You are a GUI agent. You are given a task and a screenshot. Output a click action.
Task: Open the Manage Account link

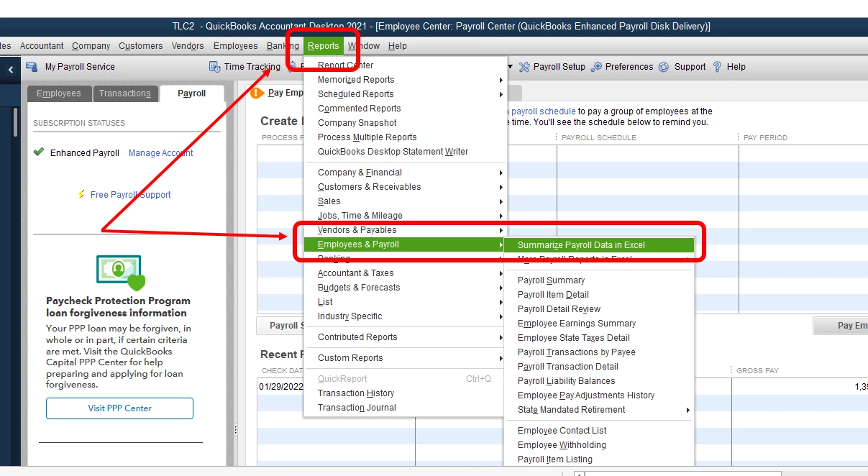click(161, 153)
